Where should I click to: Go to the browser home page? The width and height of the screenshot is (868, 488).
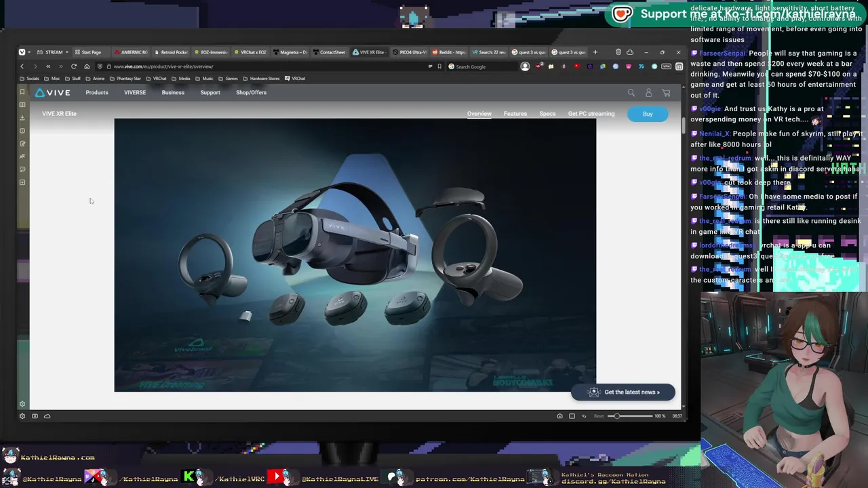[87, 66]
